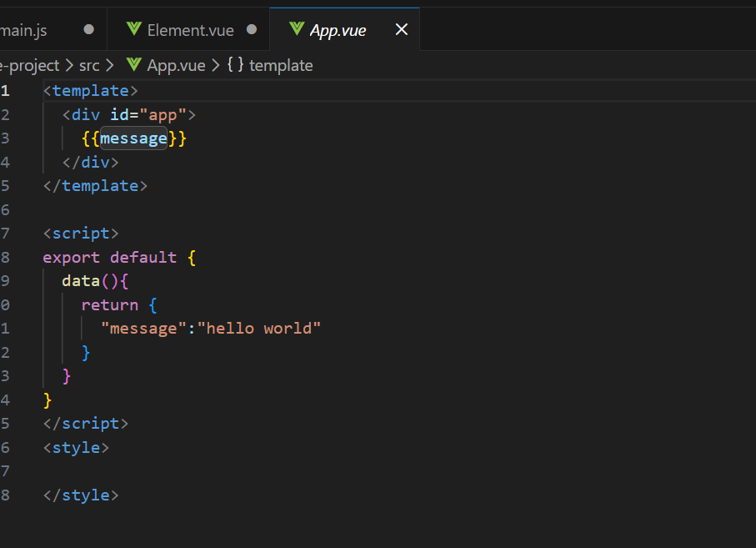Click the closing style tag
The width and height of the screenshot is (756, 548).
tap(81, 495)
